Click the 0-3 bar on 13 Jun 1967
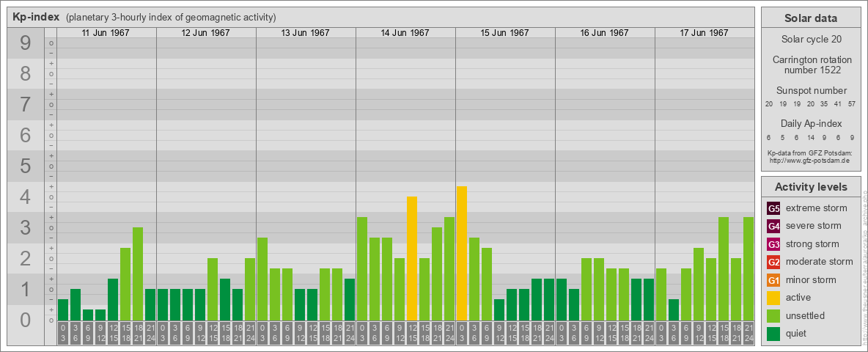This screenshot has height=352, width=868. point(262,279)
